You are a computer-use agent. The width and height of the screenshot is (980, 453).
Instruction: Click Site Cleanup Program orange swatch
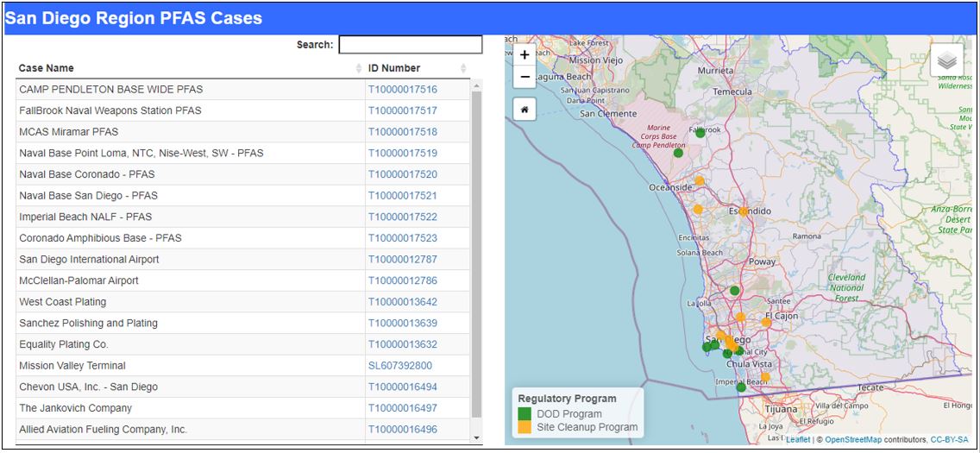(x=525, y=427)
